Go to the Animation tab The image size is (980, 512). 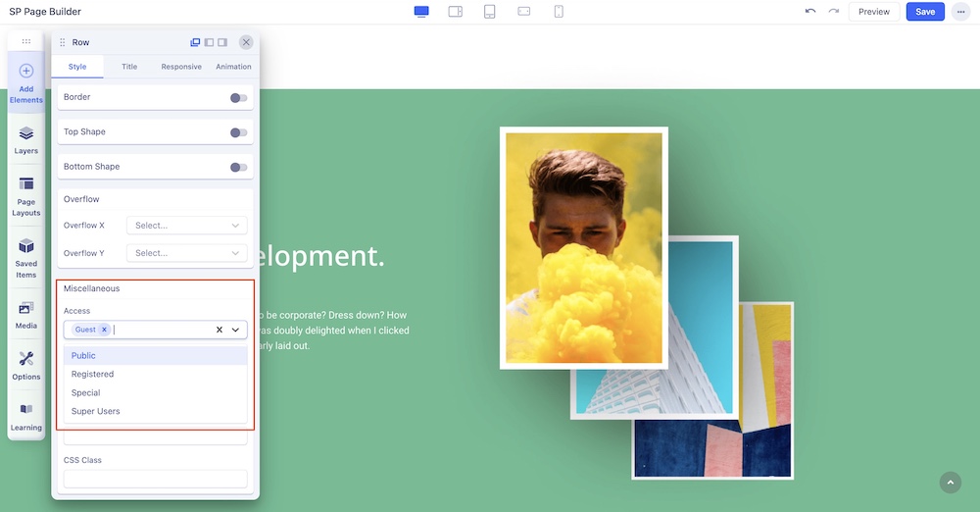point(233,67)
